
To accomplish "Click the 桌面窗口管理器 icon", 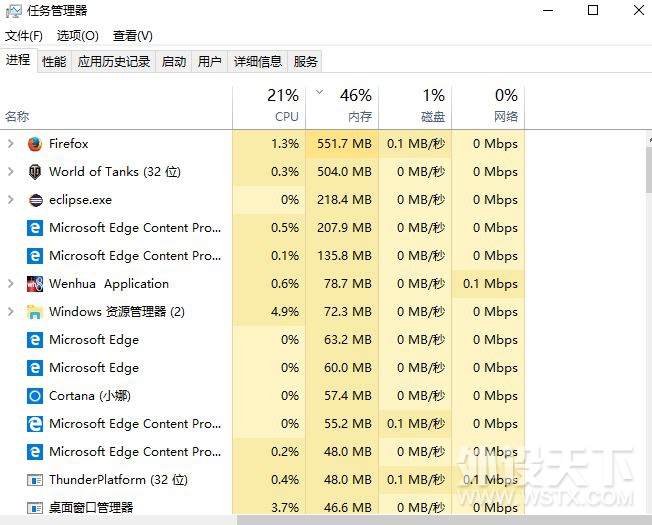I will 35,508.
